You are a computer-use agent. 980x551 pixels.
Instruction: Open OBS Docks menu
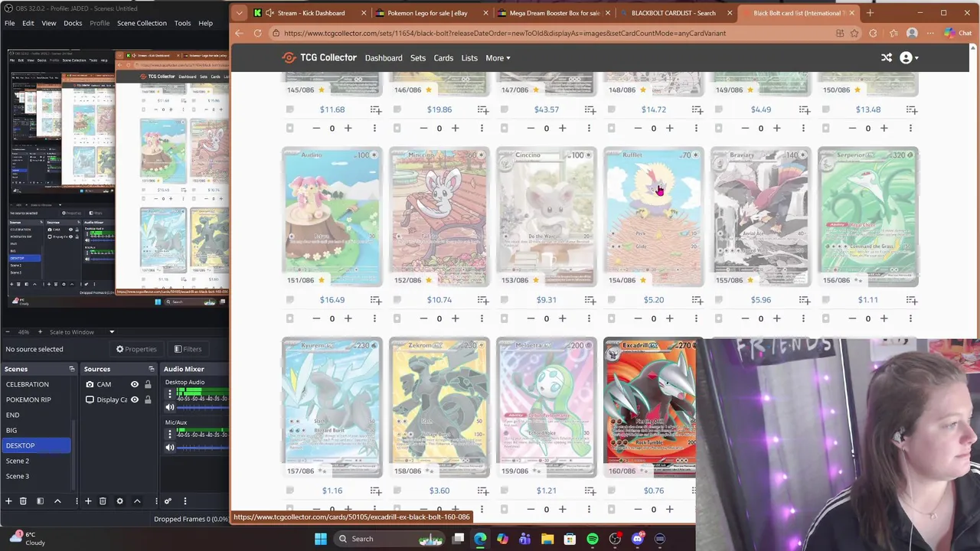point(73,23)
